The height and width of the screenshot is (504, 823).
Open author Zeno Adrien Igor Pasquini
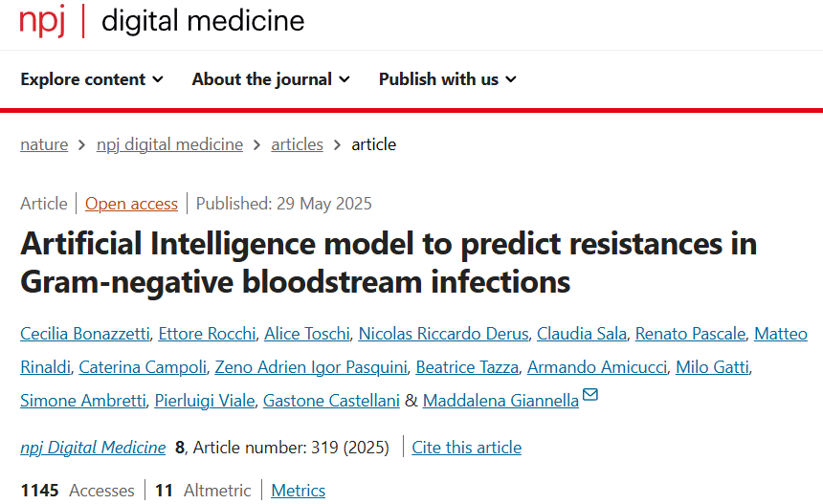pos(311,367)
